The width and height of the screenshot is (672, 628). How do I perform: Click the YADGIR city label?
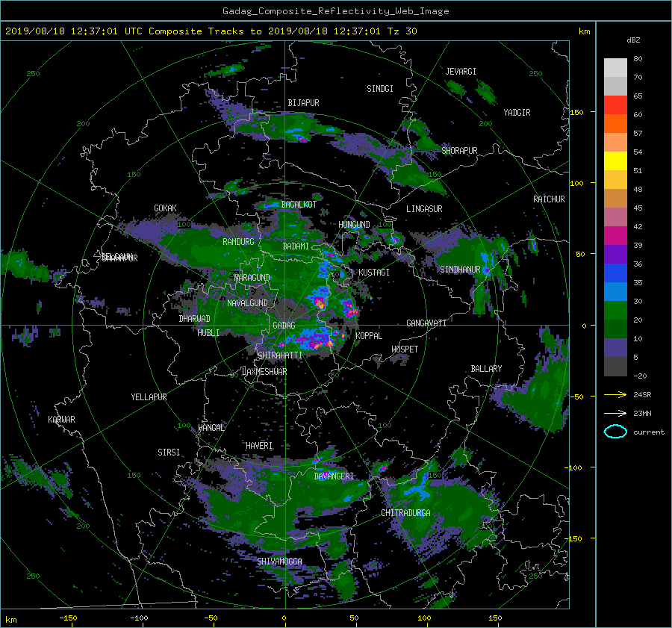tap(517, 113)
